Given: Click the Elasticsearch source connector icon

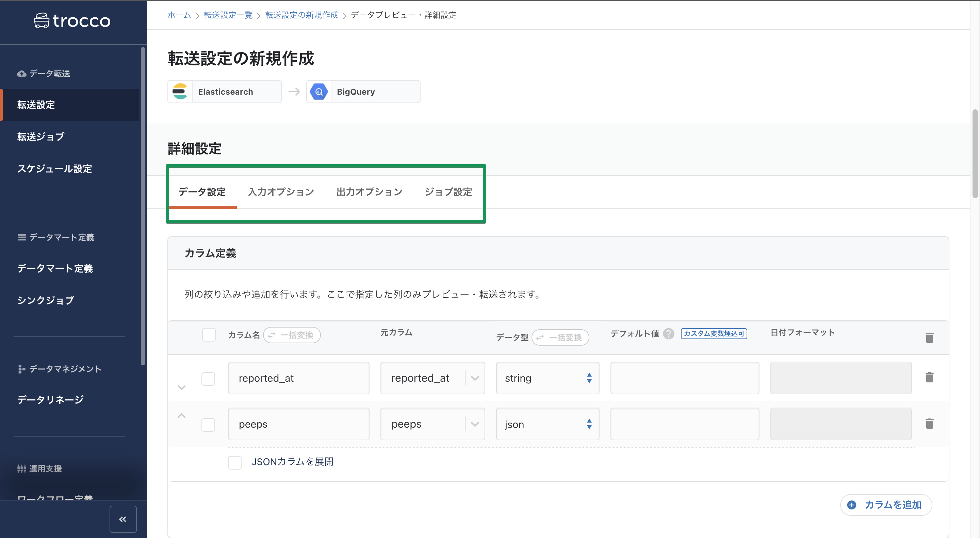Looking at the screenshot, I should point(180,91).
